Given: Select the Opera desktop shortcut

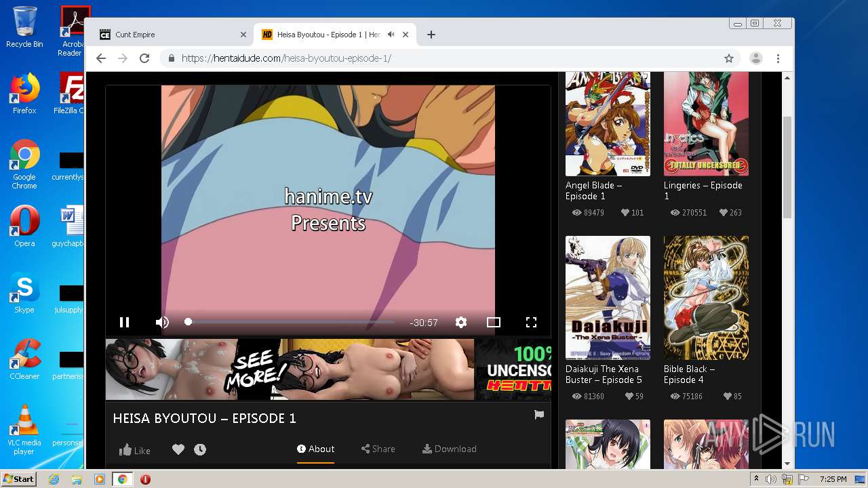Looking at the screenshot, I should (24, 226).
